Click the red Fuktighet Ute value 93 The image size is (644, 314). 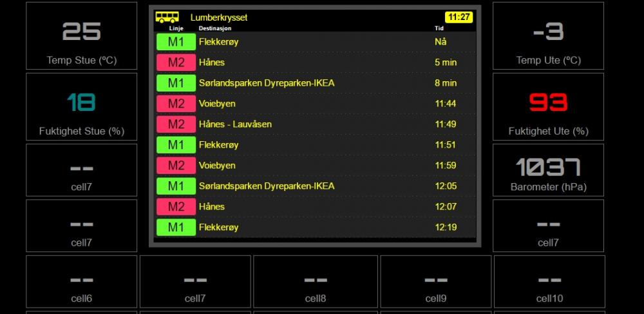548,103
